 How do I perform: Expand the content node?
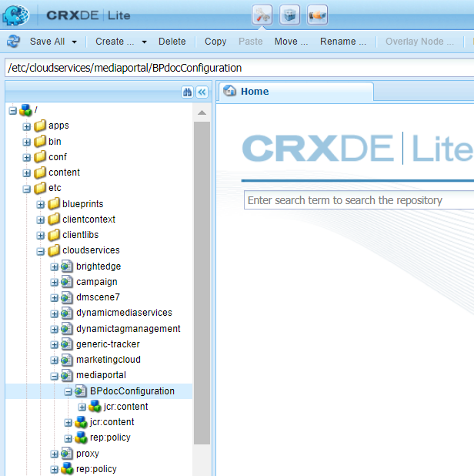click(x=27, y=173)
